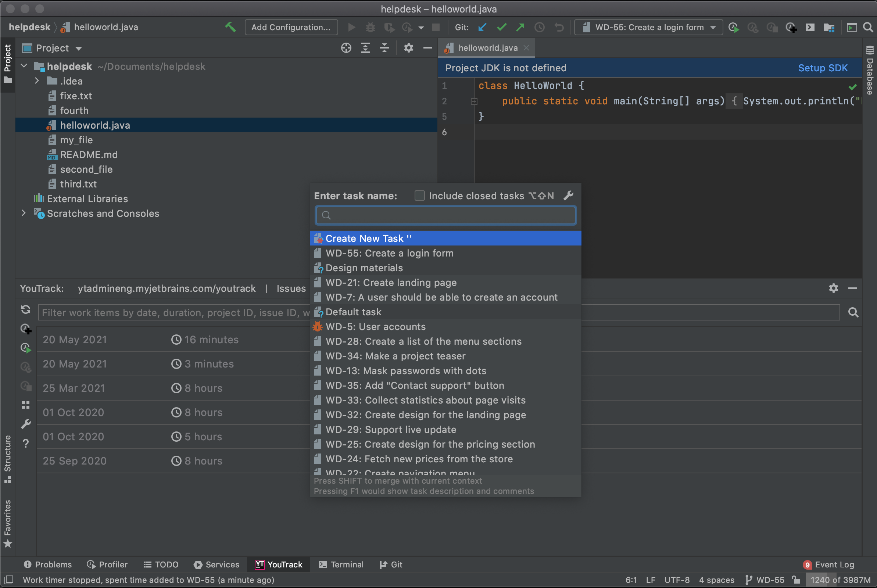The image size is (877, 588).
Task: Toggle Include closed tasks checkbox
Action: pyautogui.click(x=419, y=196)
